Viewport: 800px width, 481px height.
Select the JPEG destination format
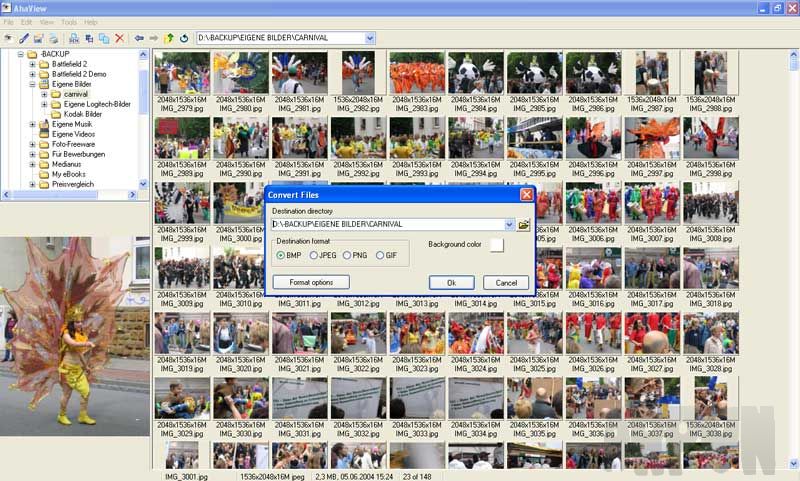point(314,256)
